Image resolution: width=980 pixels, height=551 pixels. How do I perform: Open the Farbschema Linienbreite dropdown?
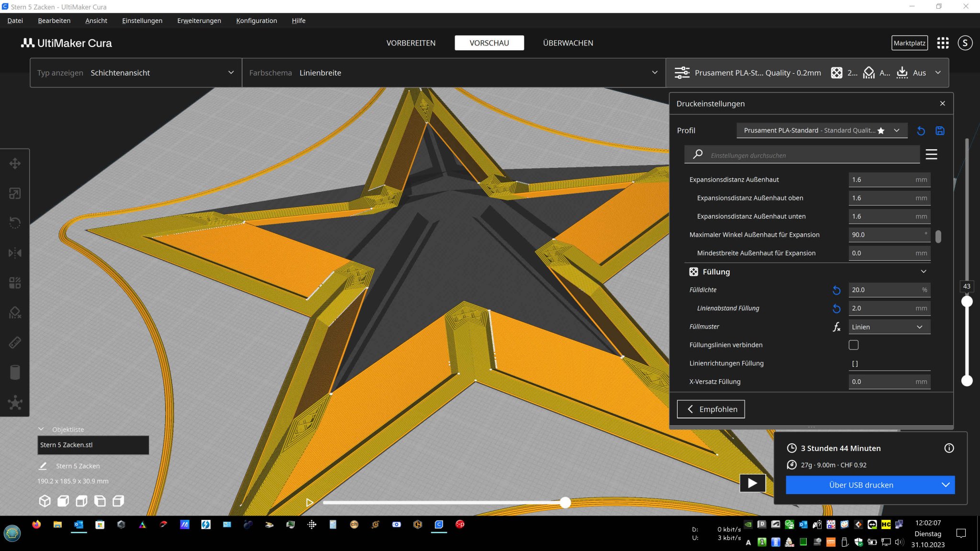click(x=453, y=73)
